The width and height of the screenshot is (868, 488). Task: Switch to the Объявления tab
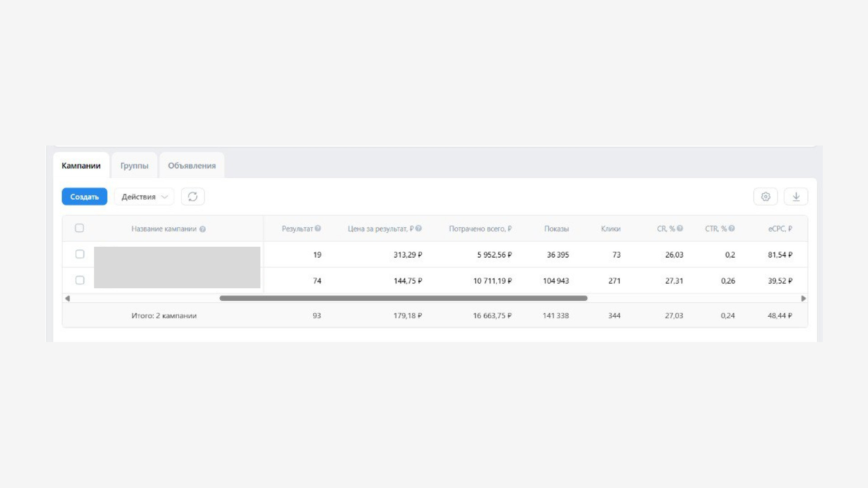point(192,165)
